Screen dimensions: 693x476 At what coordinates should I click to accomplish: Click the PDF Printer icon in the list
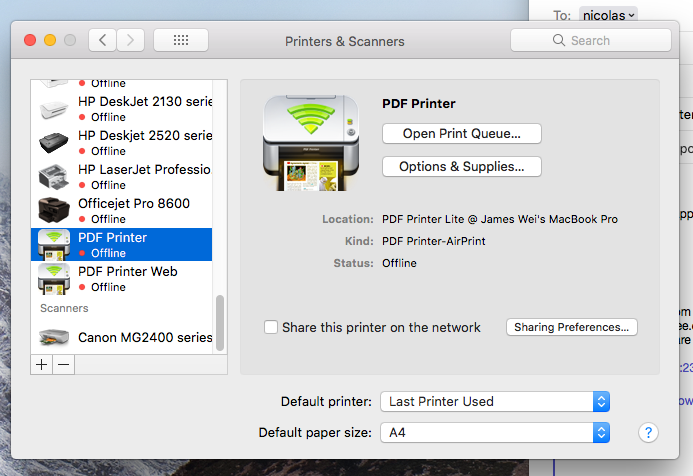point(54,244)
